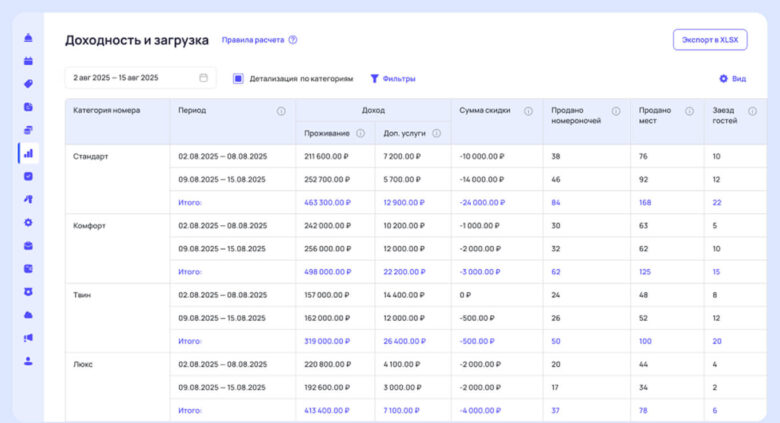Click sold places total 168
Screen dimensions: 780x423
(645, 203)
